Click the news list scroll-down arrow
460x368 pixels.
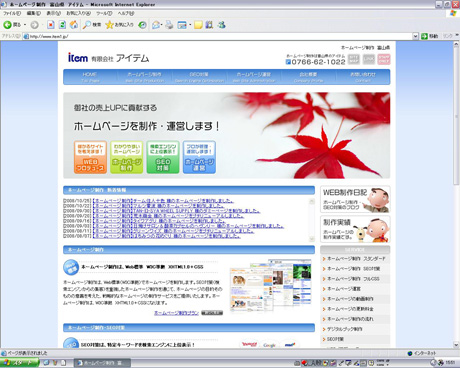pos(312,239)
